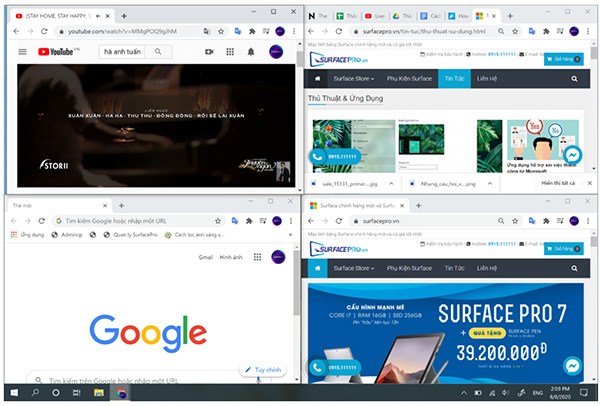Click YouTube search field with 'hà anh tuấn'
The width and height of the screenshot is (600, 406).
click(x=122, y=52)
